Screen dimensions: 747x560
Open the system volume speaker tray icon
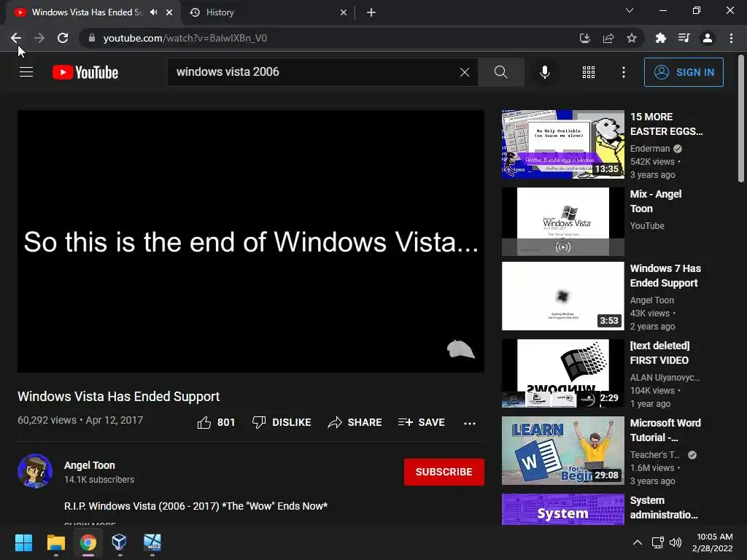[x=675, y=542]
